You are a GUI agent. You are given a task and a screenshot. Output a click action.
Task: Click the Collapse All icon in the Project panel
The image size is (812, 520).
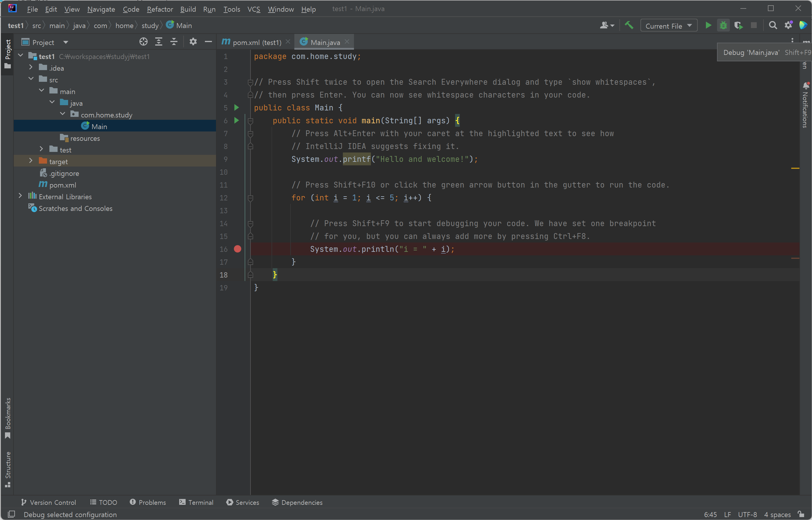tap(174, 41)
